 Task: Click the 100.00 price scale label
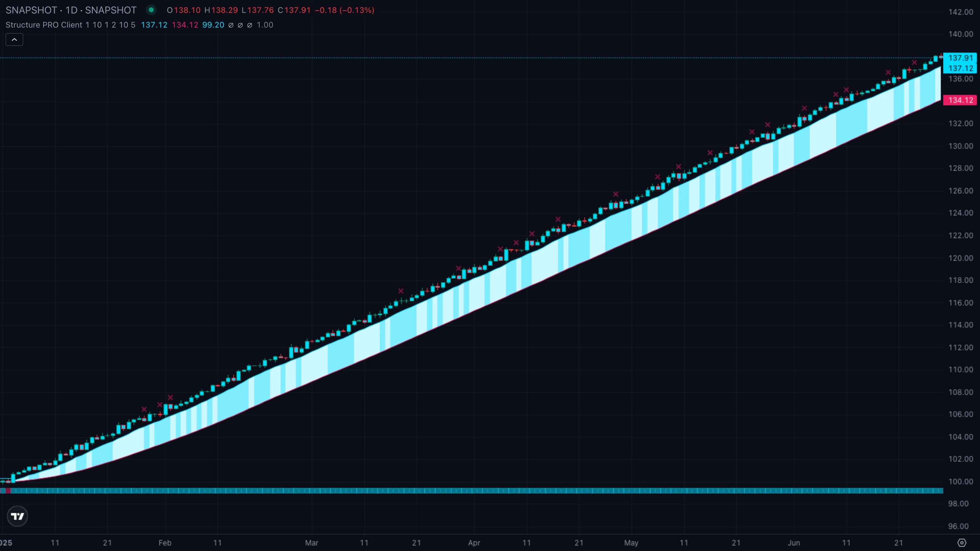pyautogui.click(x=961, y=482)
